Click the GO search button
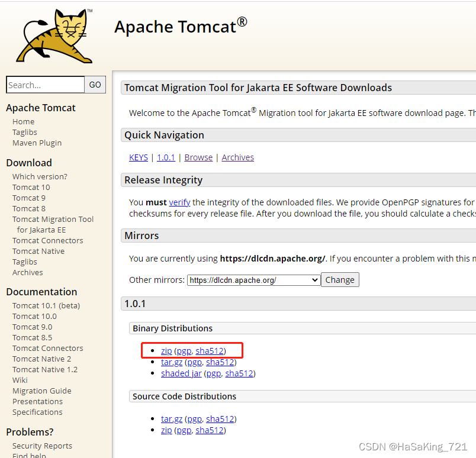 [95, 85]
